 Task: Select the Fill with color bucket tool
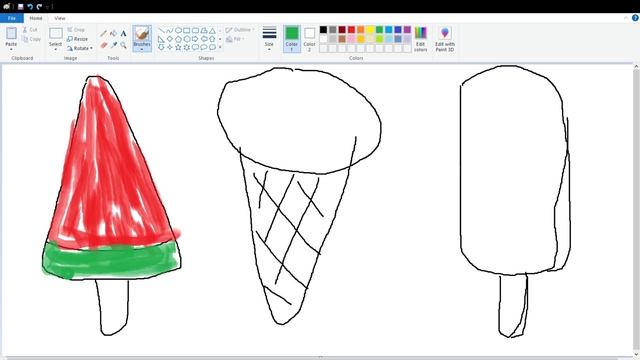pyautogui.click(x=113, y=33)
